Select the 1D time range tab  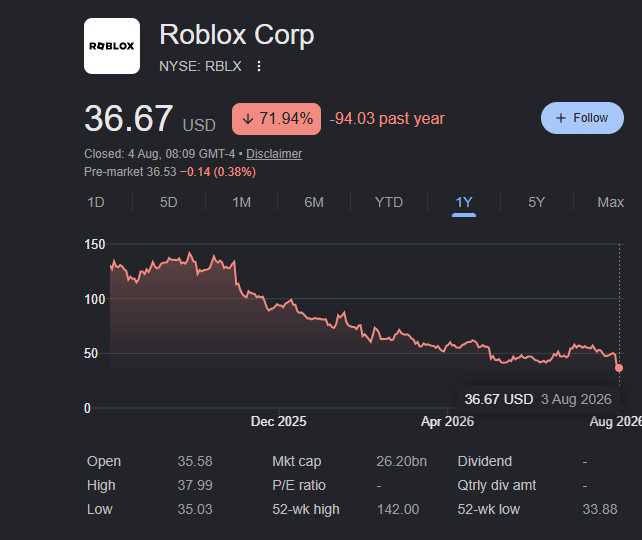[x=96, y=202]
